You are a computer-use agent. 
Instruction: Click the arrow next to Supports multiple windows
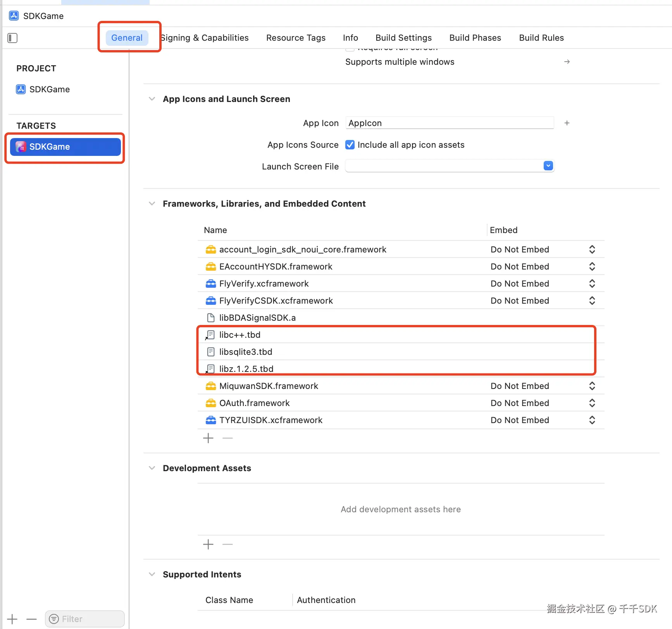click(x=567, y=62)
